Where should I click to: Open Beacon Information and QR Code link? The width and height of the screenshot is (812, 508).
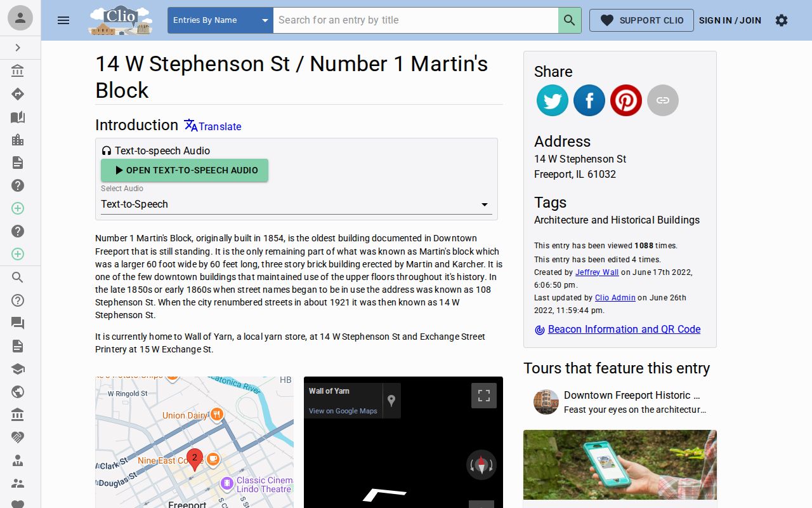pos(624,329)
